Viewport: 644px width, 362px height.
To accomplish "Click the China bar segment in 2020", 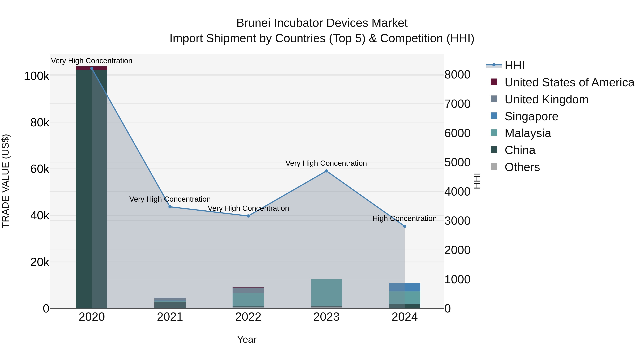I will (x=92, y=189).
